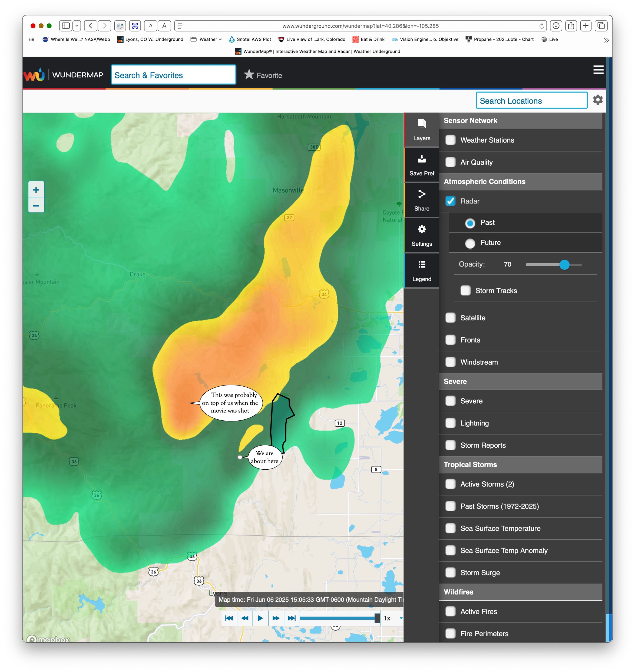Zoom in on the map
The image size is (635, 672).
tap(36, 190)
